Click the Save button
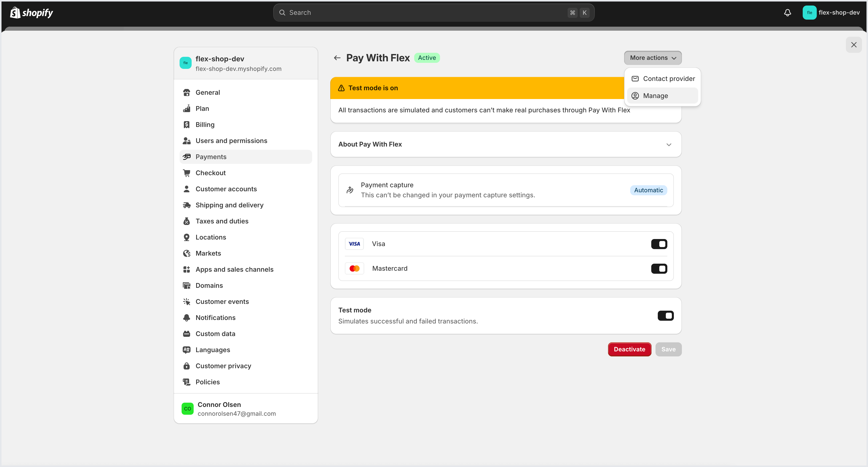The height and width of the screenshot is (467, 868). [x=668, y=349]
